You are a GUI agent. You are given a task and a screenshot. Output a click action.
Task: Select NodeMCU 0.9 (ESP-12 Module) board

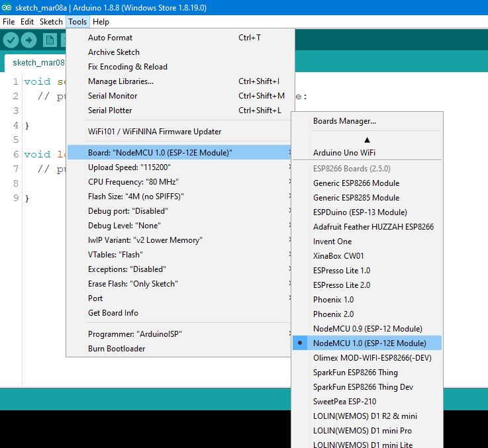click(x=367, y=329)
